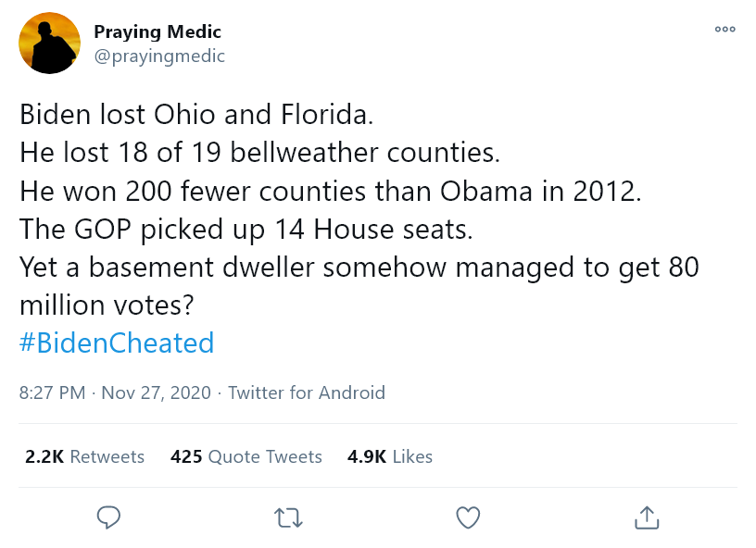Open the three-dot more options menu
This screenshot has height=548, width=756.
(724, 30)
